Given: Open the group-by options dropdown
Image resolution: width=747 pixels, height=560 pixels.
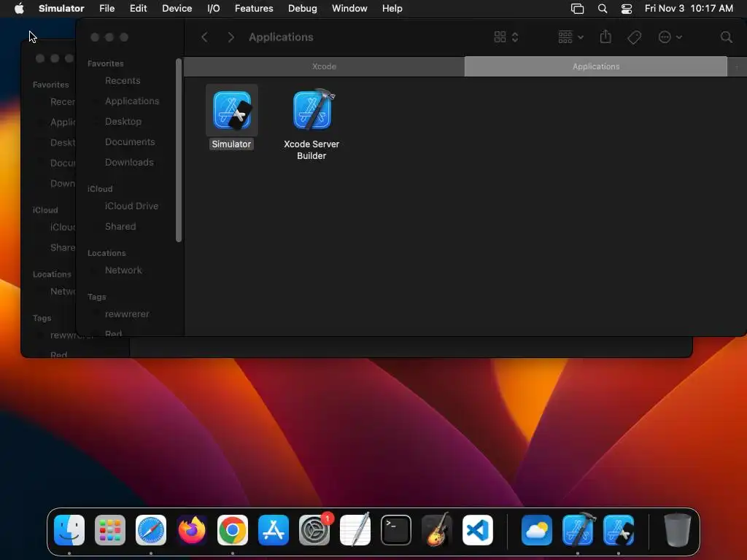Looking at the screenshot, I should pyautogui.click(x=570, y=37).
